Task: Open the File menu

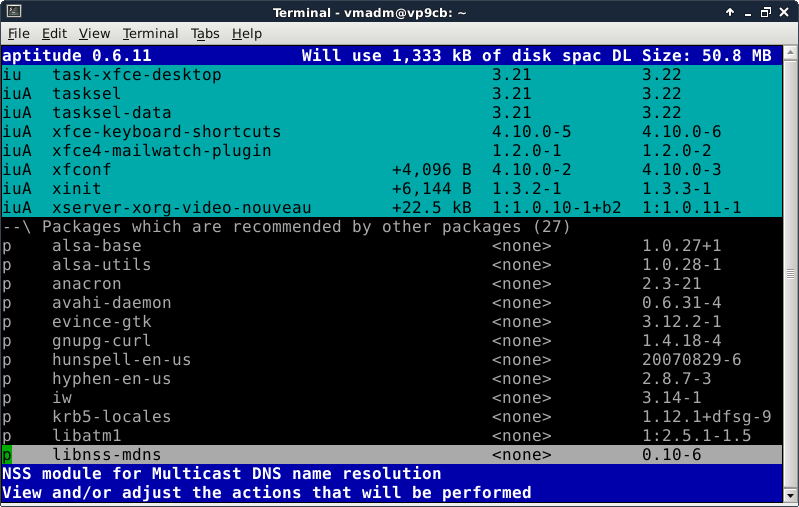Action: point(19,33)
